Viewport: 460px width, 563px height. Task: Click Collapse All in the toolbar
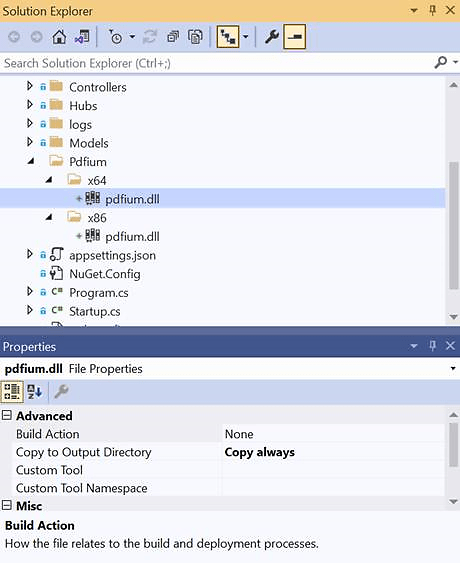point(173,37)
